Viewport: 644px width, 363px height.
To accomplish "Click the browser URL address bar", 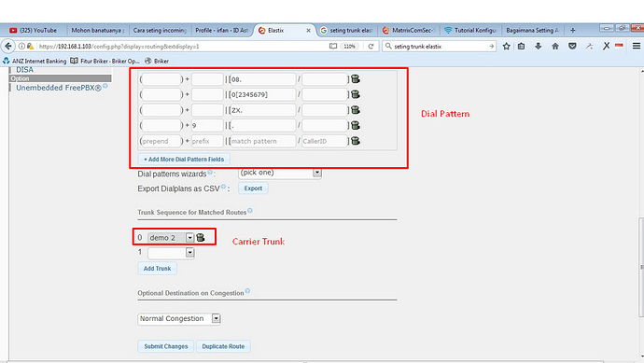I will click(x=181, y=47).
